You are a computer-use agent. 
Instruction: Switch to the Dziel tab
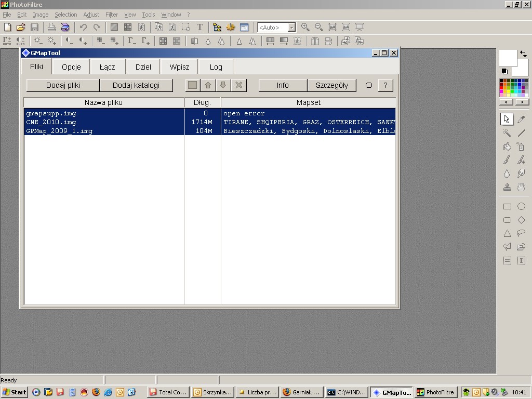tap(143, 67)
